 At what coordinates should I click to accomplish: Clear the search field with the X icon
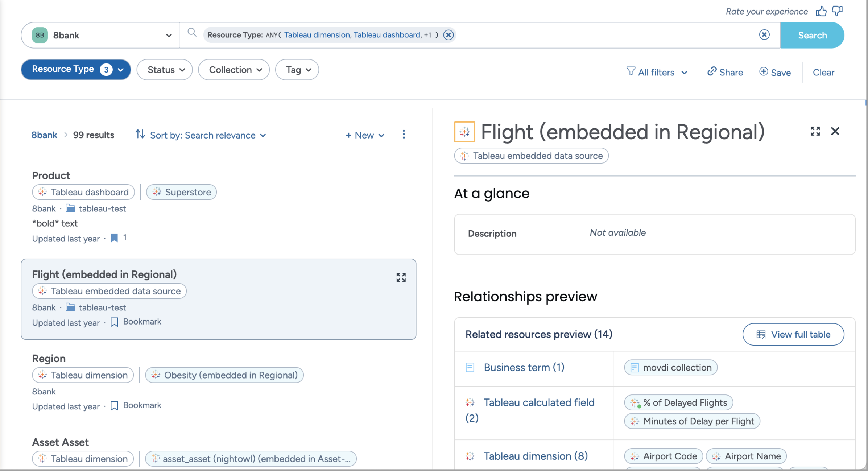click(764, 35)
